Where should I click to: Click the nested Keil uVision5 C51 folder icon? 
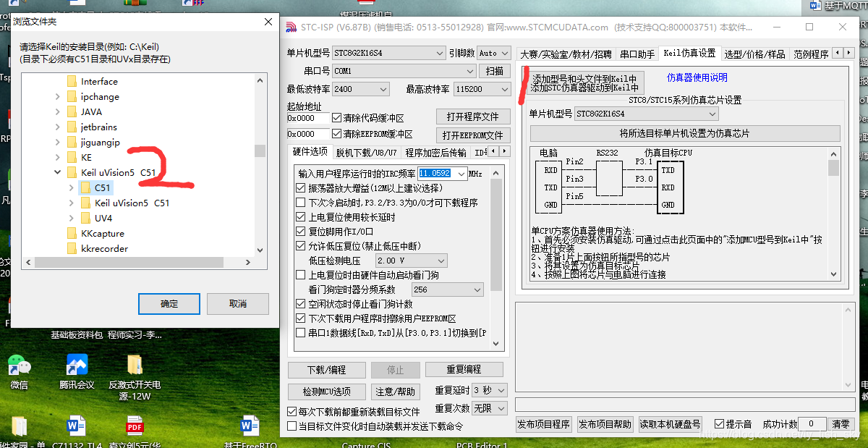[85, 203]
